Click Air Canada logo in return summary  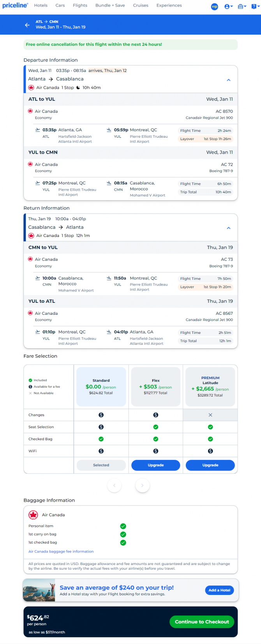click(31, 235)
